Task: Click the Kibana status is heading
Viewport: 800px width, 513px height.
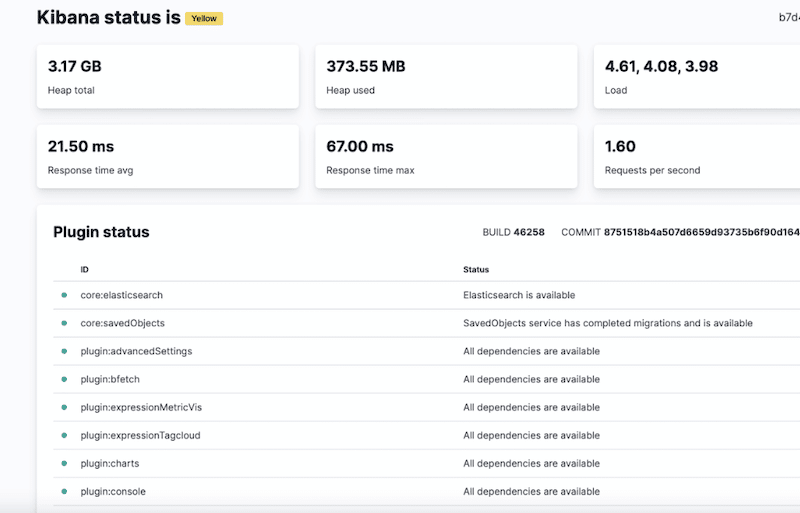Action: pos(109,17)
